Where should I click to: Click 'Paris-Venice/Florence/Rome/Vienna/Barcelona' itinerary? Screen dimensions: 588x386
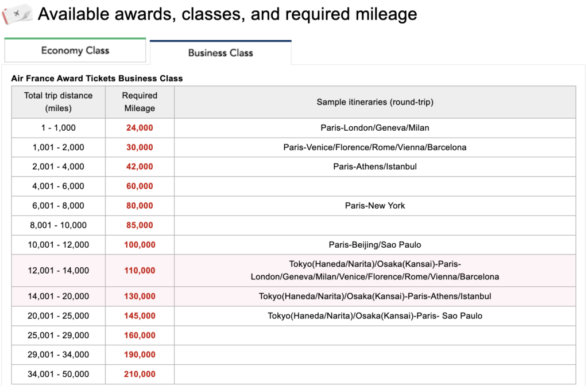click(x=375, y=147)
